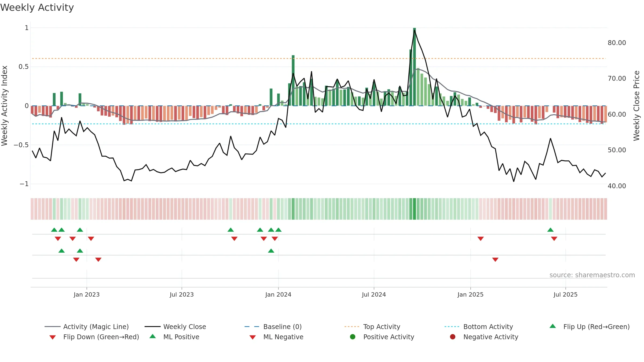
Task: Click the Positive Activity green dot in legend
Action: (353, 337)
